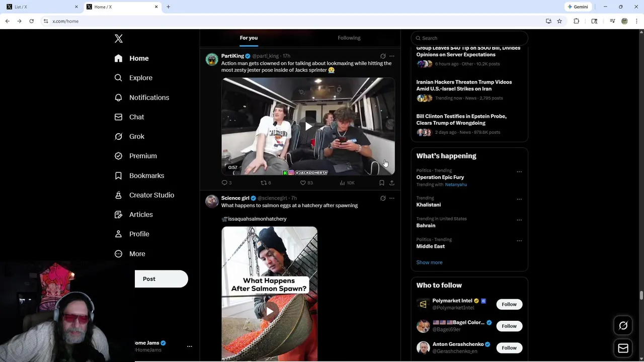Image resolution: width=644 pixels, height=362 pixels.
Task: Open Chat in the sidebar
Action: (x=129, y=117)
